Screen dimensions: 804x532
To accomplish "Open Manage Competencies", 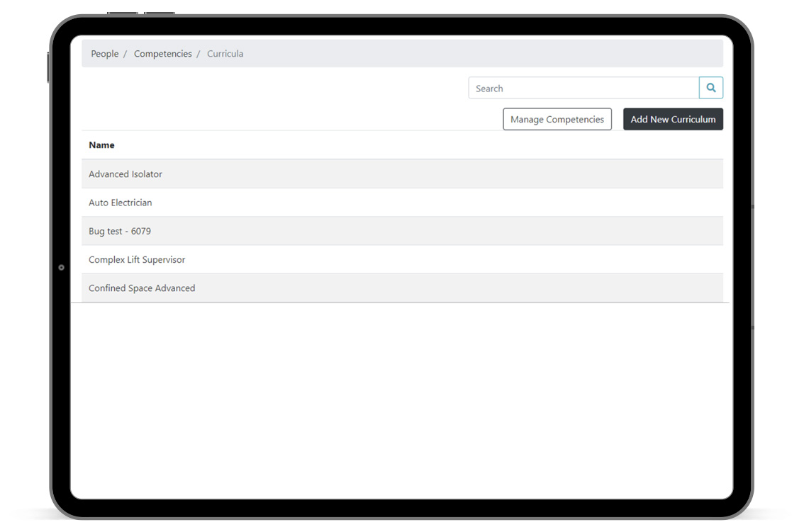I will point(557,119).
